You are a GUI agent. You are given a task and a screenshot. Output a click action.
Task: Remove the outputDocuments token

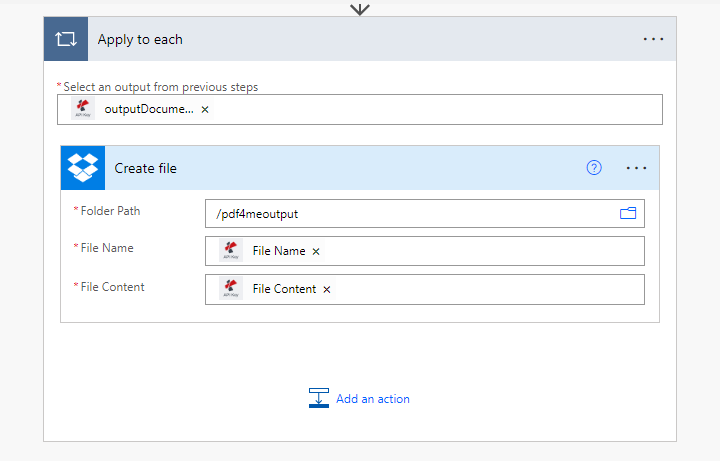pyautogui.click(x=205, y=110)
